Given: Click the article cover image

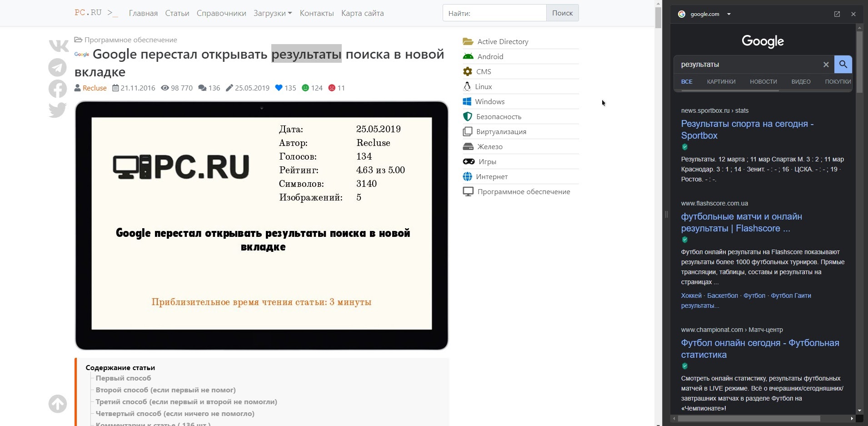Looking at the screenshot, I should click(x=262, y=226).
